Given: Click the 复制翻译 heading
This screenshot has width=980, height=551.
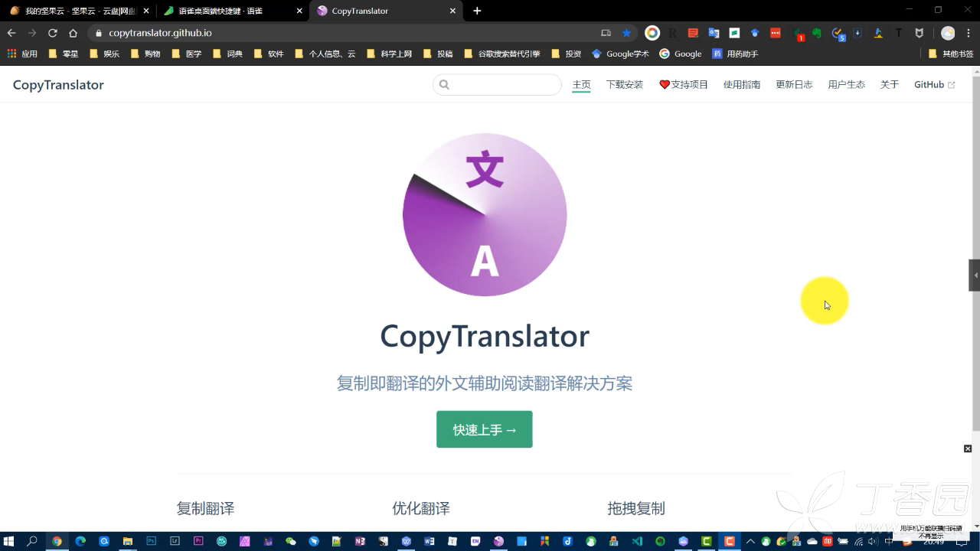Looking at the screenshot, I should [205, 508].
